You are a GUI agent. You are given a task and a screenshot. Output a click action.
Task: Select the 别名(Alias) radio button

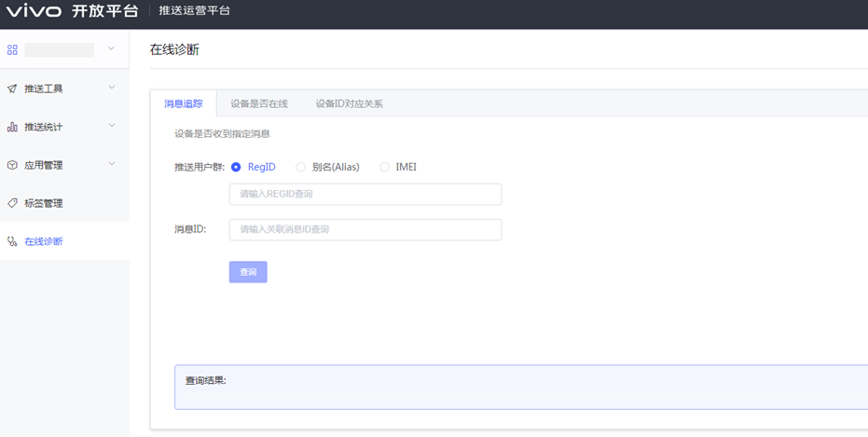click(x=300, y=167)
